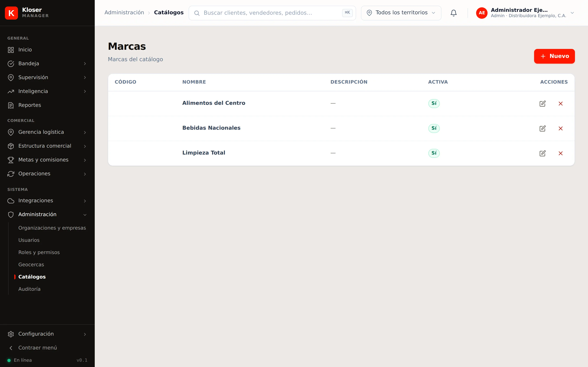Click the Kloser K logo
Viewport: 588px width, 367px height.
(11, 13)
